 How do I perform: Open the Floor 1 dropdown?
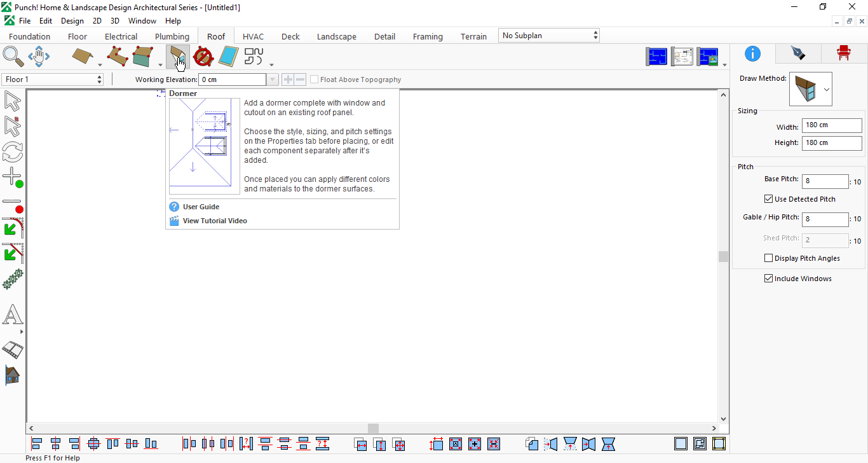tap(52, 79)
